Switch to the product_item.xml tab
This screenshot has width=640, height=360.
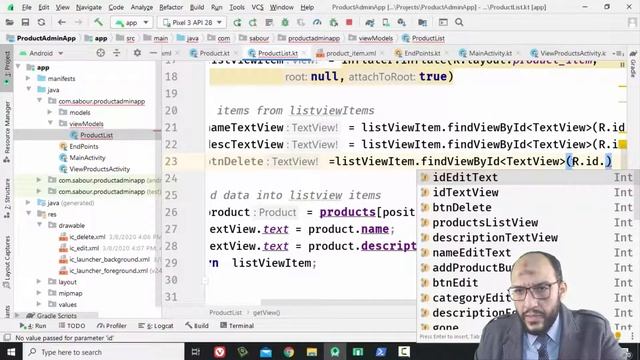[x=351, y=53]
